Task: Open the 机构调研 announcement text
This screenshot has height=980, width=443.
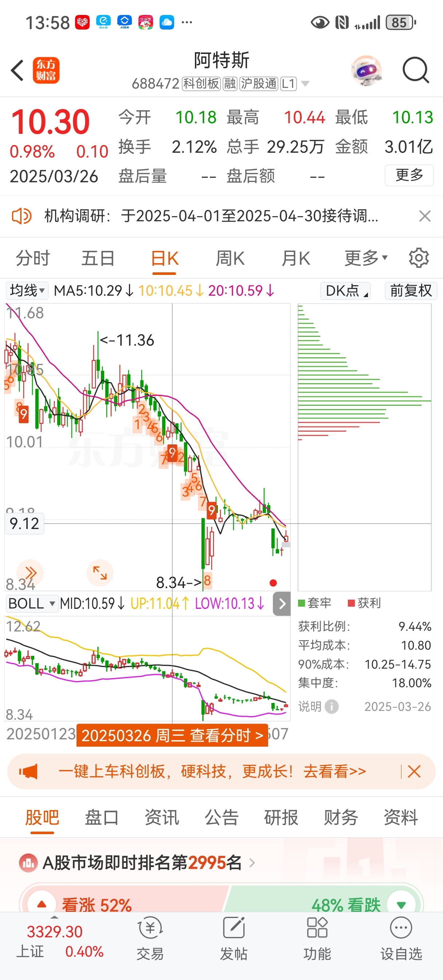Action: click(211, 216)
